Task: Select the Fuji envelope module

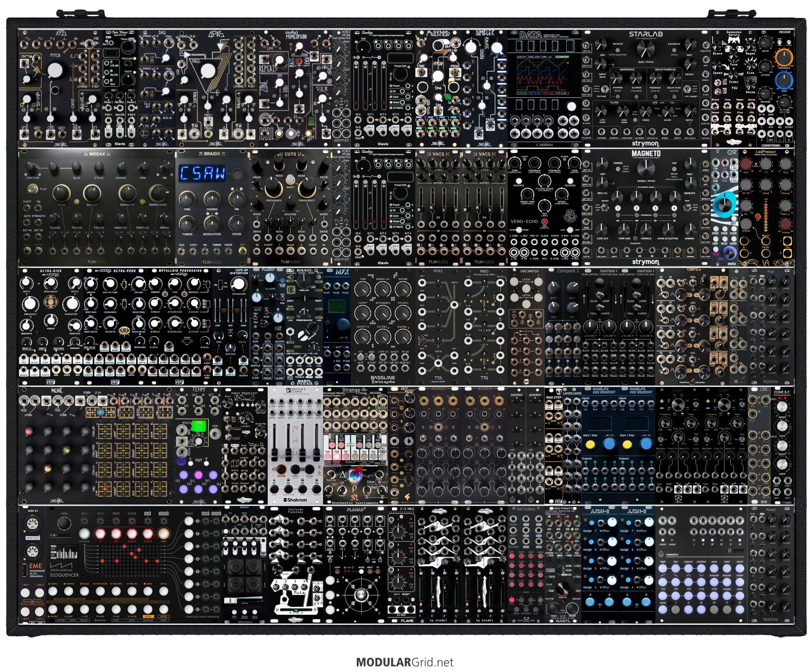Action: (x=771, y=327)
